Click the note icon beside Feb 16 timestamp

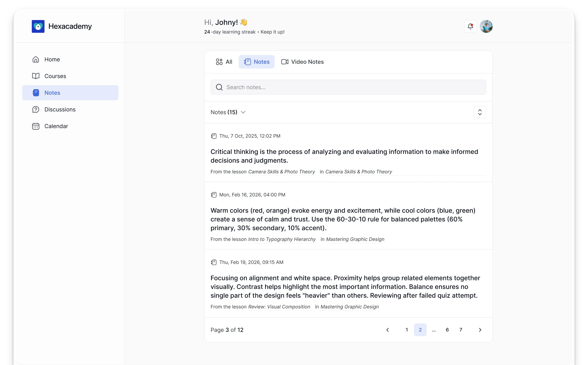(x=214, y=195)
